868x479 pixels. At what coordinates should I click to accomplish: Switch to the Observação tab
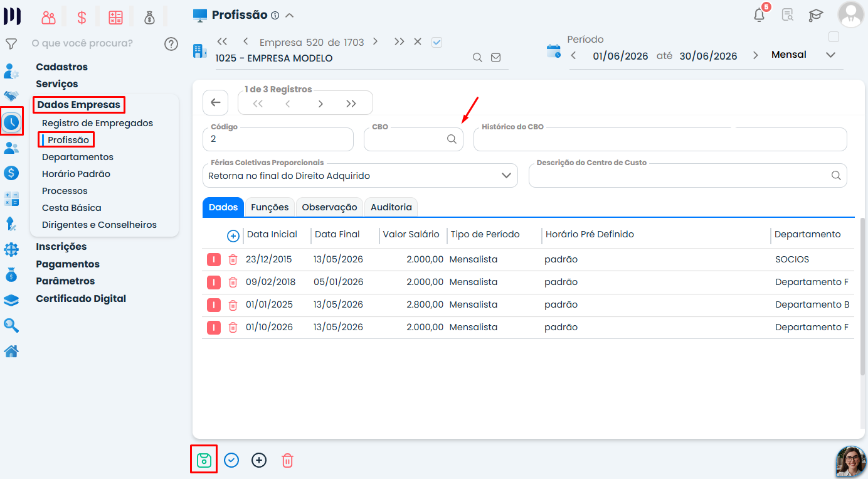[329, 207]
